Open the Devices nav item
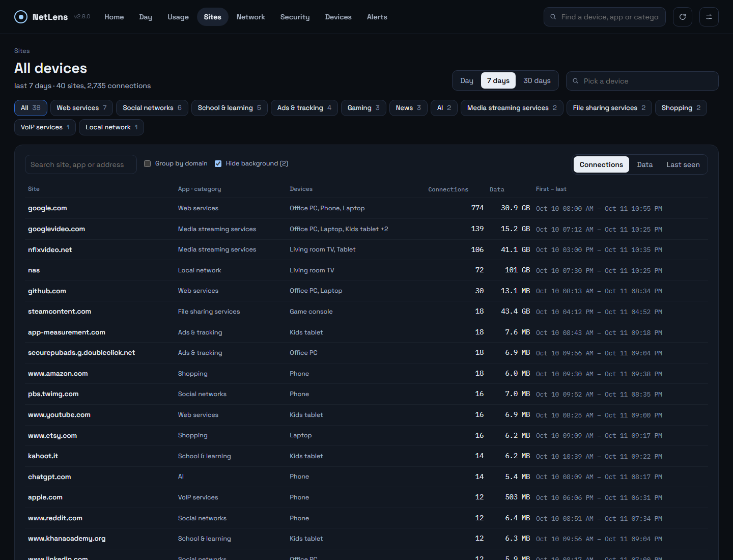733x560 pixels. 339,17
